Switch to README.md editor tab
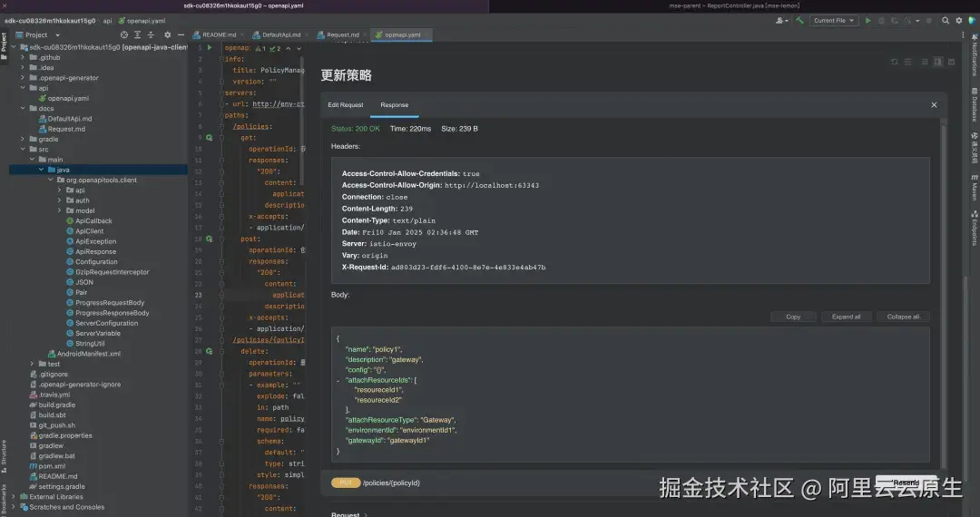This screenshot has width=980, height=517. pos(219,35)
